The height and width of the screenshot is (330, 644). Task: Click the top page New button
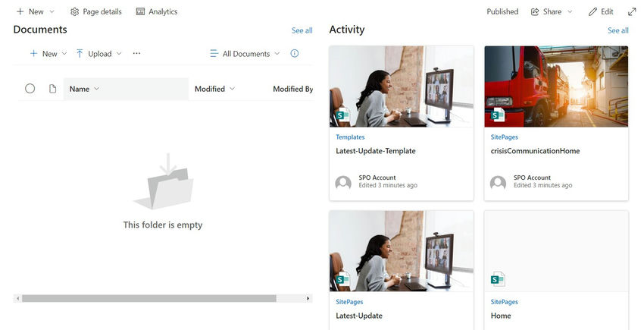pyautogui.click(x=30, y=12)
